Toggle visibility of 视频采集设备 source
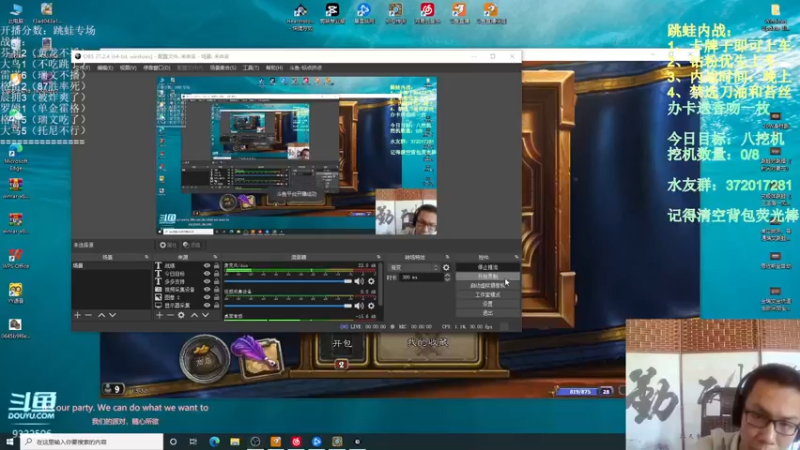The image size is (800, 450). (x=207, y=289)
